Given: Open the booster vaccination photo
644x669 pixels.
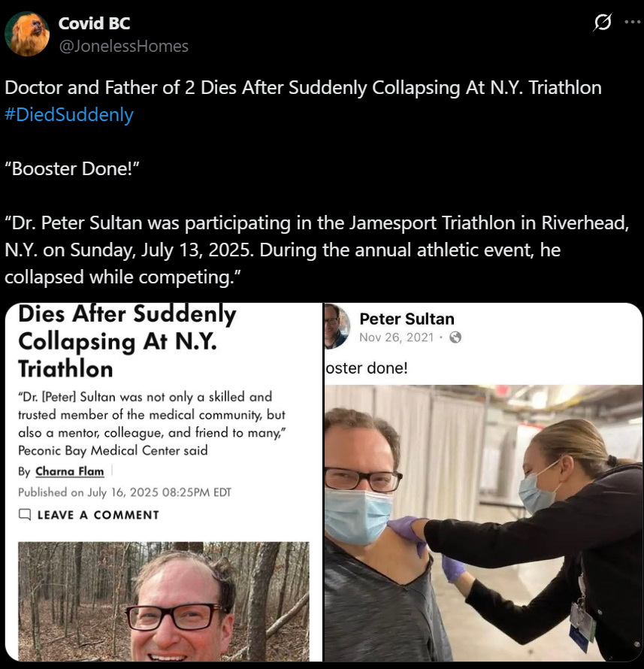Looking at the screenshot, I should point(484,523).
